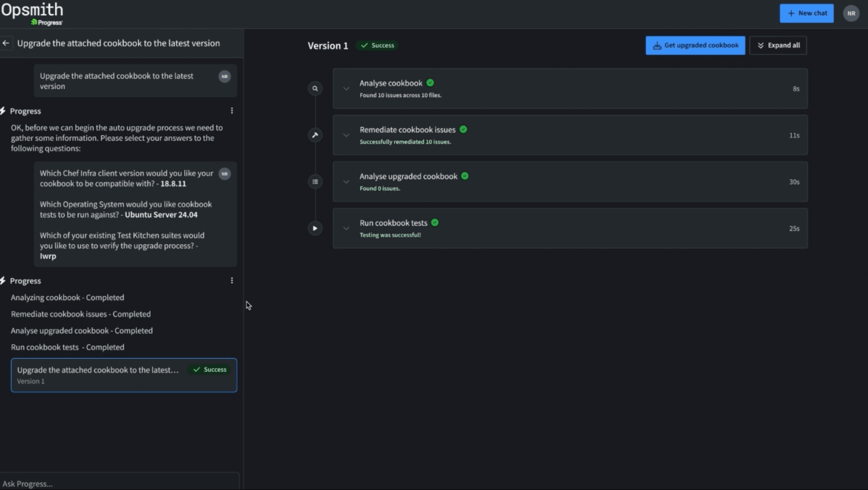868x490 pixels.
Task: Click the list icon for Analyse upgraded cookbook
Action: [x=315, y=182]
